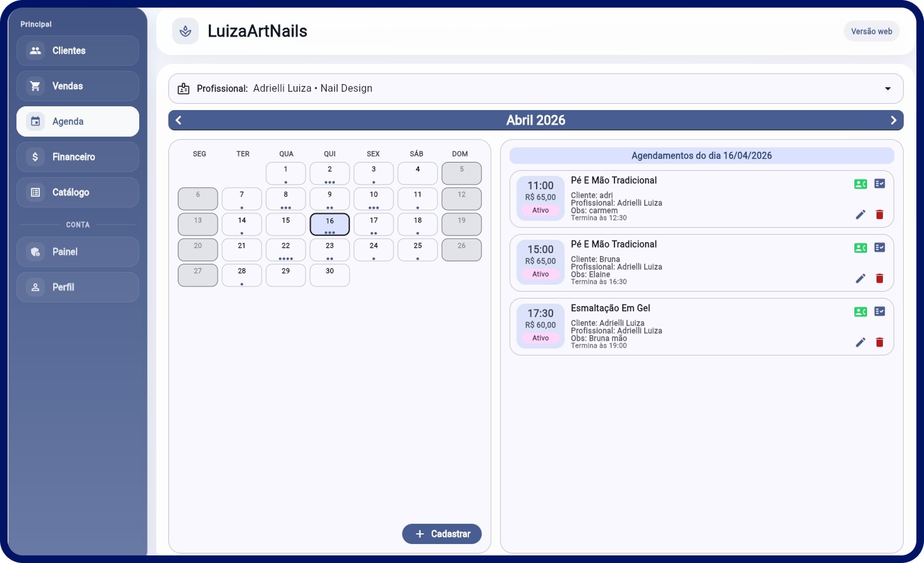
Task: Delete the 17:30 Esmaltação Em Gel appointment
Action: point(880,342)
